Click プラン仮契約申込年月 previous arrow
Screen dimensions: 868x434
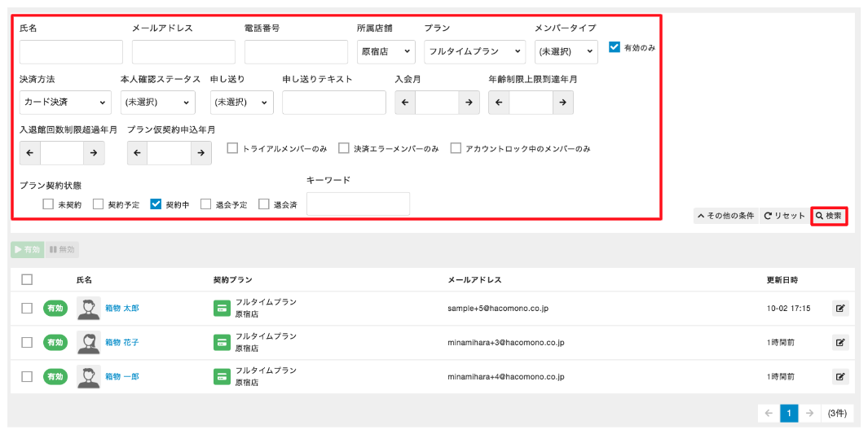(138, 153)
